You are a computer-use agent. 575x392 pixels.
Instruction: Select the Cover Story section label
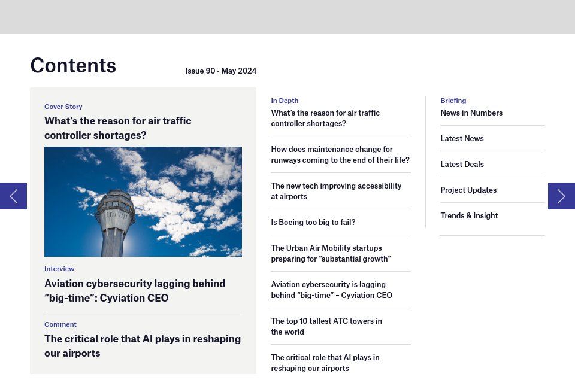(63, 107)
